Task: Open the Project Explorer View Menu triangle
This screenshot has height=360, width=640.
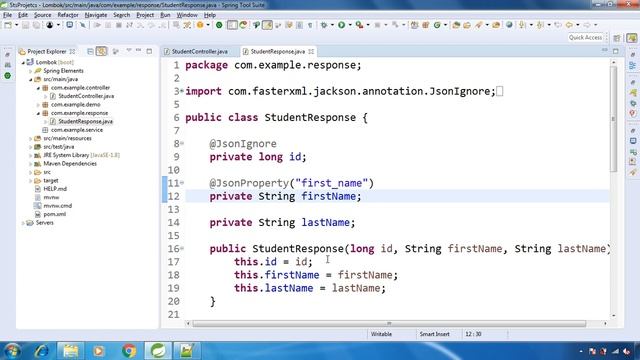Action: pyautogui.click(x=129, y=51)
